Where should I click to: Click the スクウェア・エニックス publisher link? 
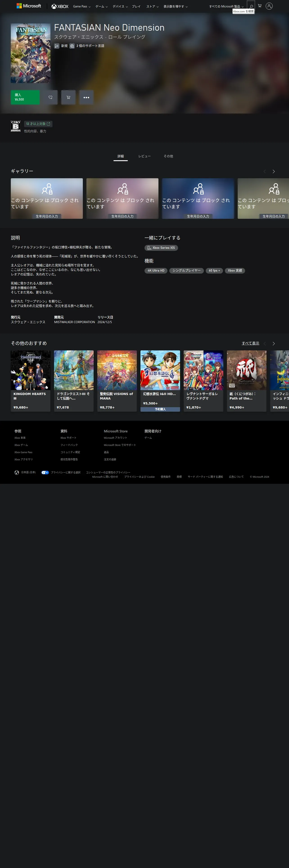coord(79,37)
